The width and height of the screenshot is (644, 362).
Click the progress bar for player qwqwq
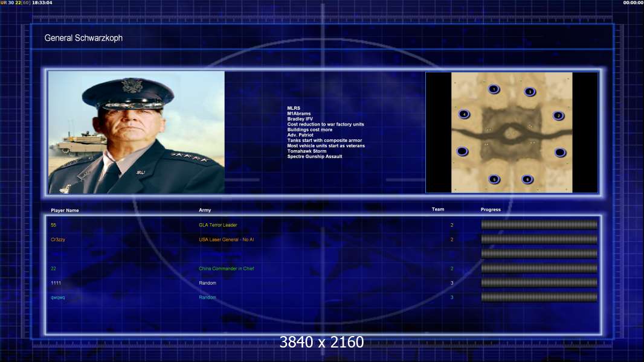click(x=539, y=297)
